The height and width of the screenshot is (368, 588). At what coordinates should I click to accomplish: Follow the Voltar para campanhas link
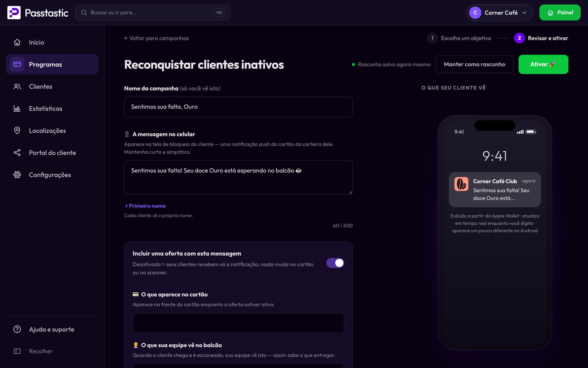pyautogui.click(x=156, y=38)
